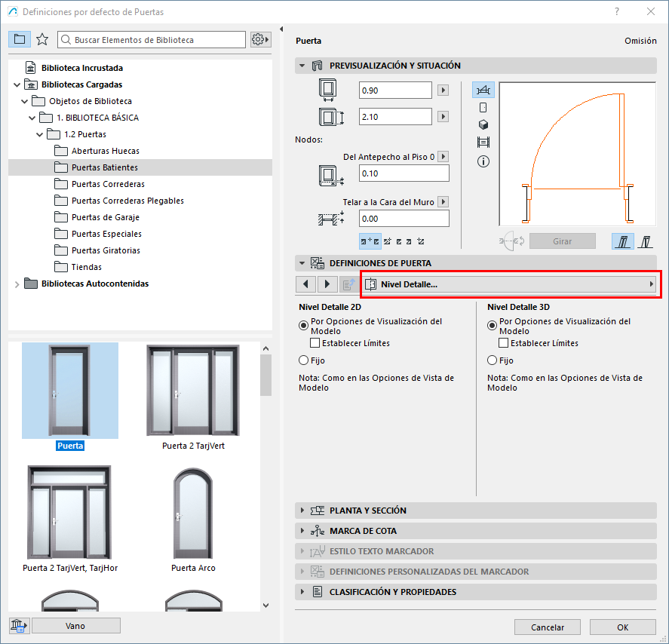Go to the previous door settings page
Image resolution: width=669 pixels, height=644 pixels.
click(305, 284)
